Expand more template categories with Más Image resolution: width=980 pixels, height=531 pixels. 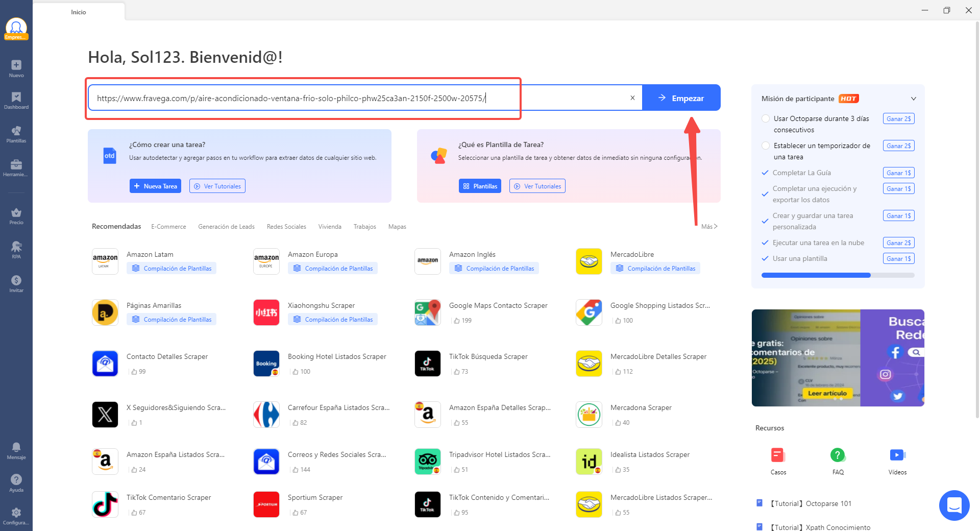(x=709, y=227)
